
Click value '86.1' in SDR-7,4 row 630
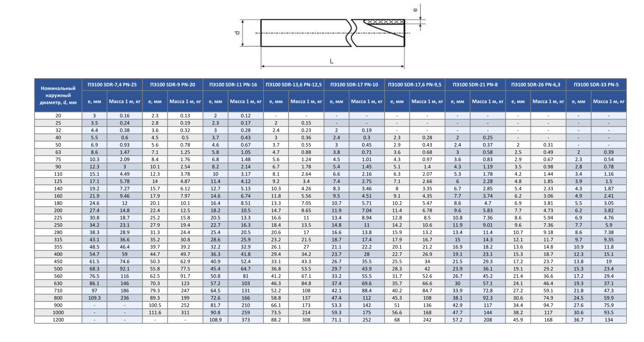(x=94, y=283)
